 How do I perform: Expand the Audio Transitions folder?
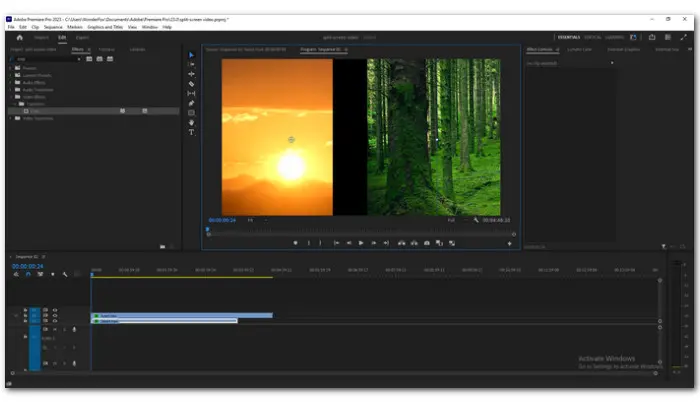click(x=11, y=90)
